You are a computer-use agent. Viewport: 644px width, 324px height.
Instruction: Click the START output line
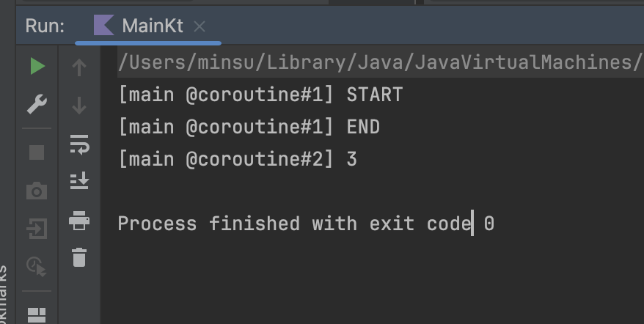click(x=261, y=95)
